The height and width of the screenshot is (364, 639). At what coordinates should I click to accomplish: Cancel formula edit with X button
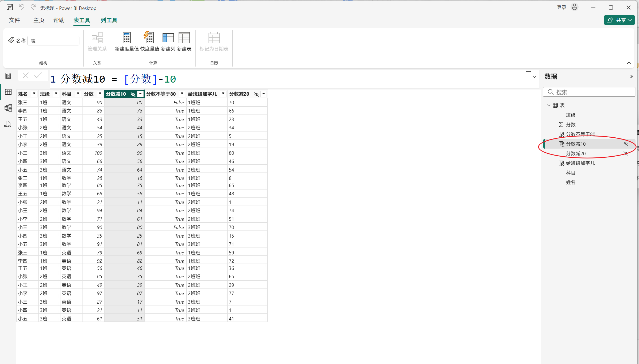click(x=26, y=75)
